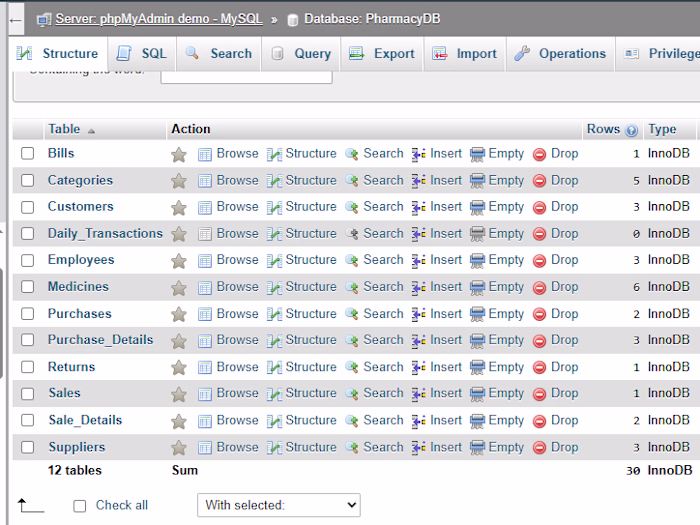Click Empty icon in Purchase_Details row

point(477,341)
